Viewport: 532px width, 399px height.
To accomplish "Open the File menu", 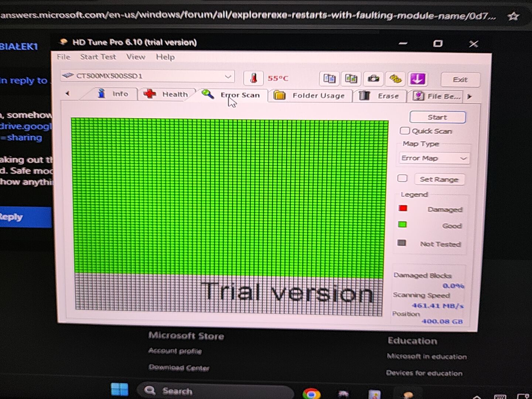I will pos(64,57).
